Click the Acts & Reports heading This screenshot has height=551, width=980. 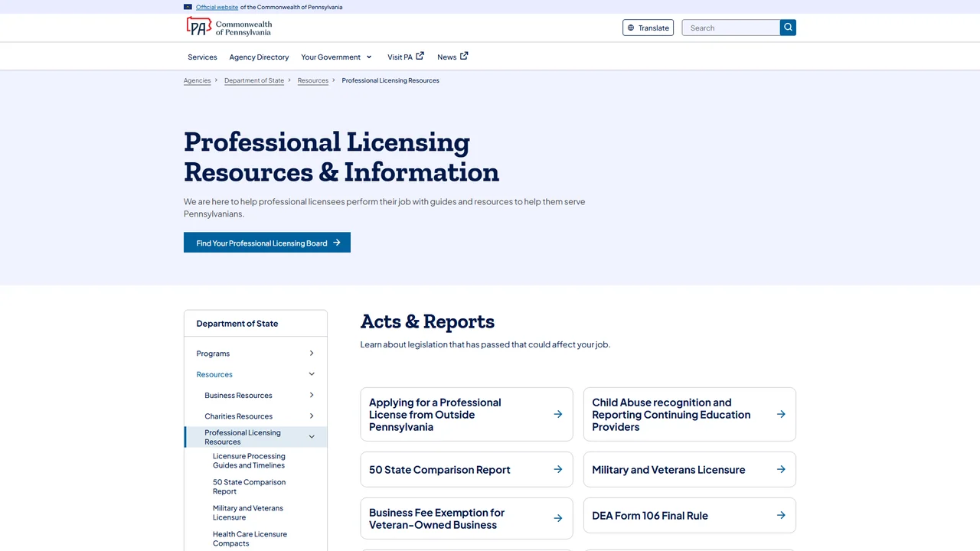(x=427, y=321)
